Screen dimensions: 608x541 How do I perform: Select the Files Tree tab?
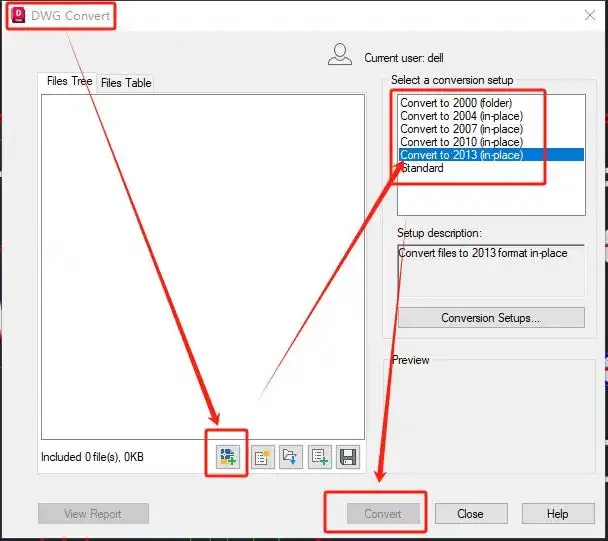[69, 81]
